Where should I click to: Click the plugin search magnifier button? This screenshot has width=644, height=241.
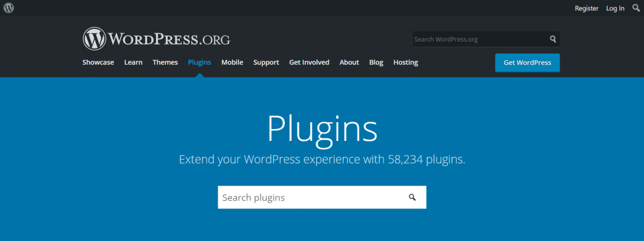[413, 198]
